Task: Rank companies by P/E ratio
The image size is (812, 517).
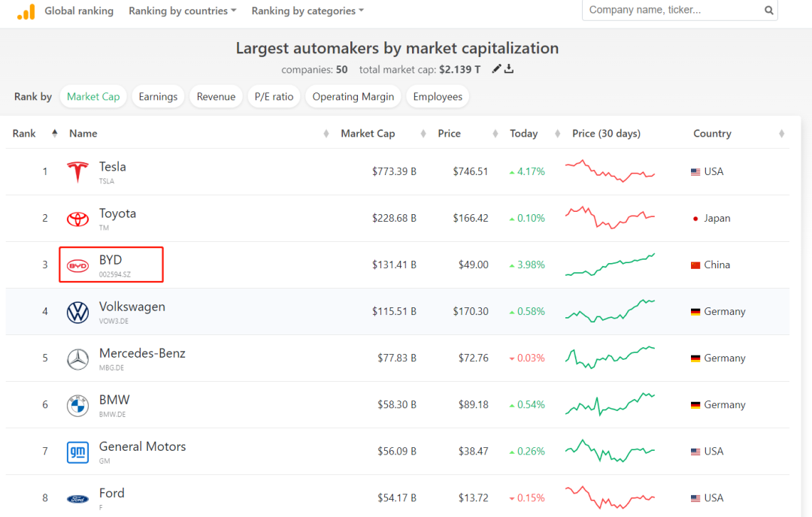Action: [274, 96]
